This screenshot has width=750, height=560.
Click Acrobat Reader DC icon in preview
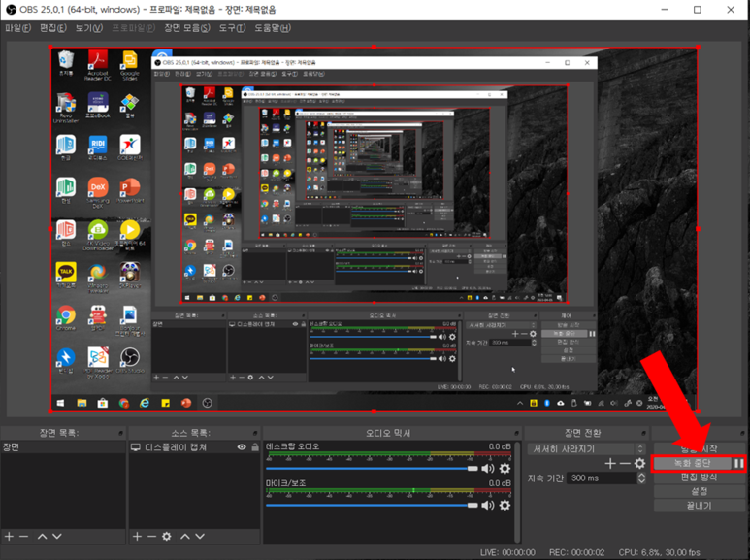pos(98,65)
